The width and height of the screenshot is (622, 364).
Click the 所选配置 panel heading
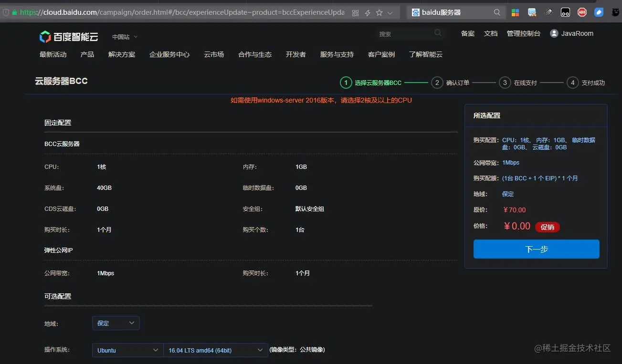pos(487,115)
